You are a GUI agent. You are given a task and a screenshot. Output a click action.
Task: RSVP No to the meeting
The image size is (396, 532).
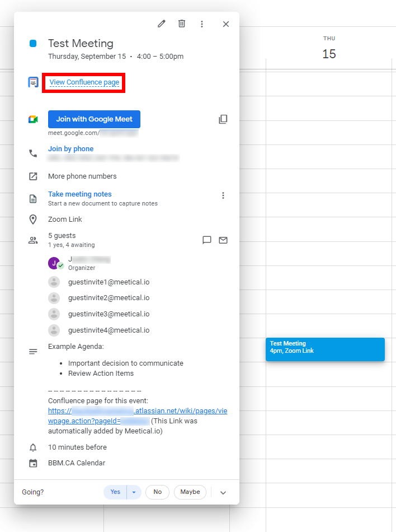(x=158, y=492)
